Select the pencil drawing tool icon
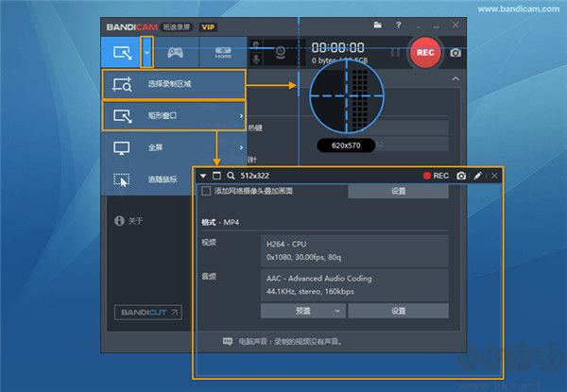567x392 pixels. click(477, 176)
